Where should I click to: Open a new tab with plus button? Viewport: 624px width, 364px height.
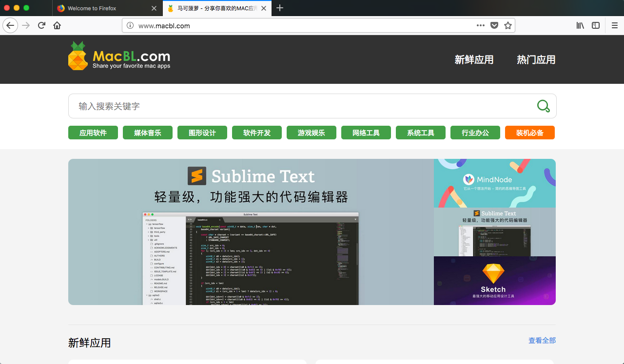point(280,8)
